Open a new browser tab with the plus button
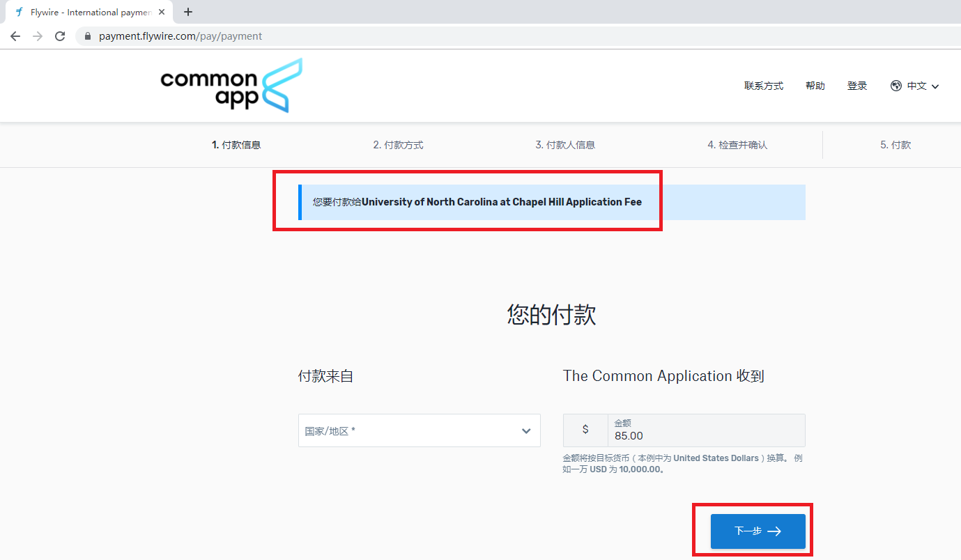 coord(188,12)
